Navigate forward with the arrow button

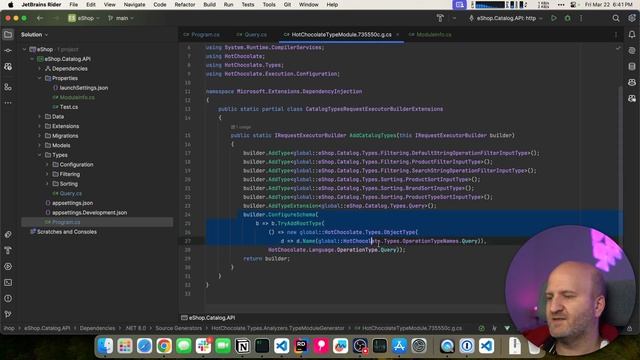pos(56,18)
